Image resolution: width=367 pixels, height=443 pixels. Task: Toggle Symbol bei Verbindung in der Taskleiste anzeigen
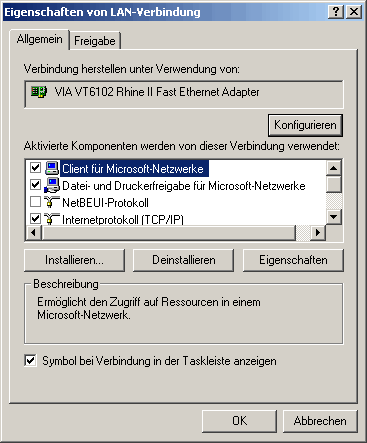coord(30,361)
